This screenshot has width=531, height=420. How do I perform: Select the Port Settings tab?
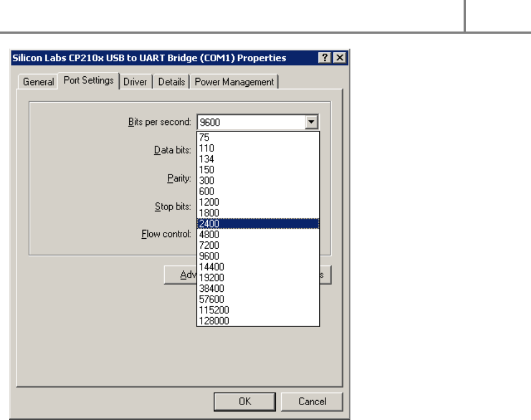[88, 81]
